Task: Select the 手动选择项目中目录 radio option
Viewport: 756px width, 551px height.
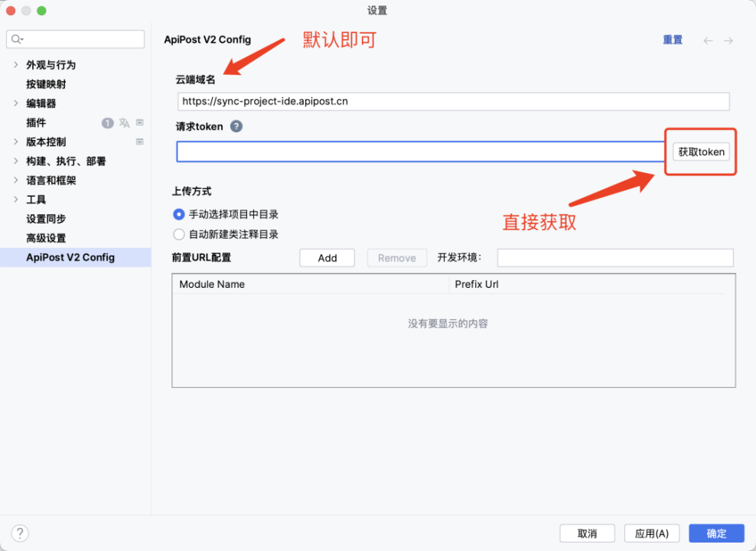Action: (x=179, y=214)
